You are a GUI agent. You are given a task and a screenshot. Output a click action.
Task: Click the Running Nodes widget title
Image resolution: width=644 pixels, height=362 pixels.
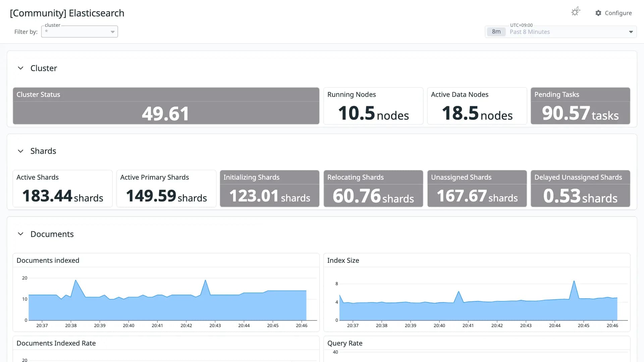click(352, 95)
